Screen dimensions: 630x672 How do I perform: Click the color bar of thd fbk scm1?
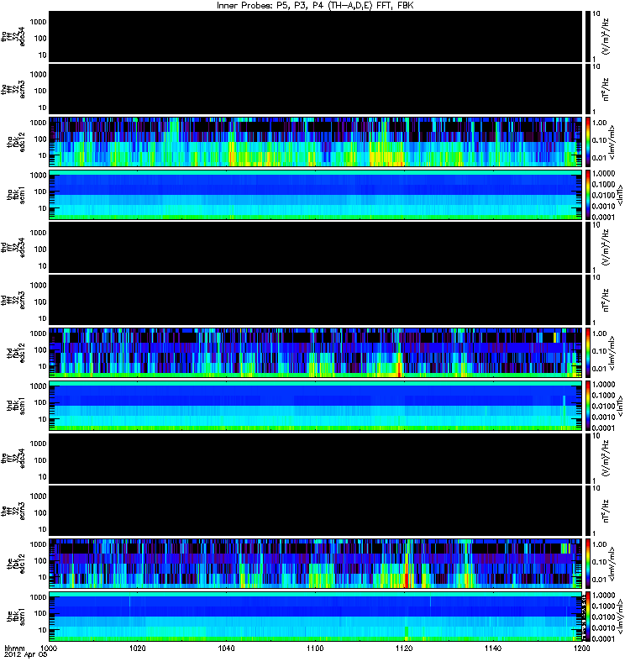(x=588, y=406)
